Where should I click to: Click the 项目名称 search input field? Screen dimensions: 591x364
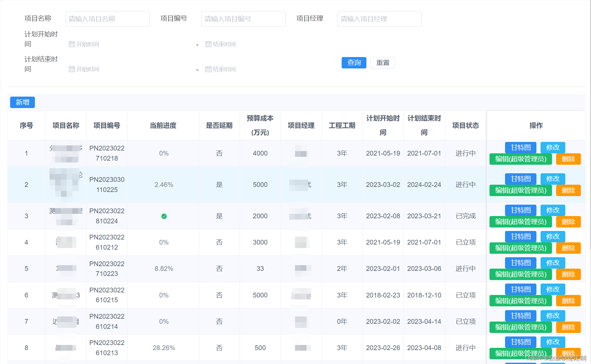point(107,19)
